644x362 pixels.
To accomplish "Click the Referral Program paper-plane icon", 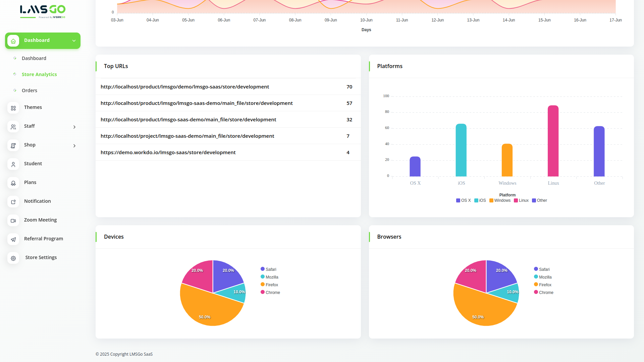I will pyautogui.click(x=13, y=239).
